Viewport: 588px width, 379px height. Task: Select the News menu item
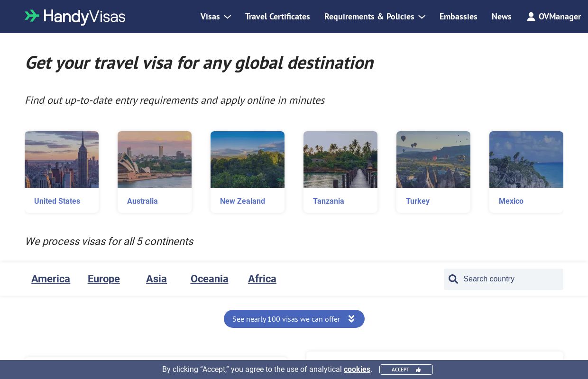(x=501, y=17)
